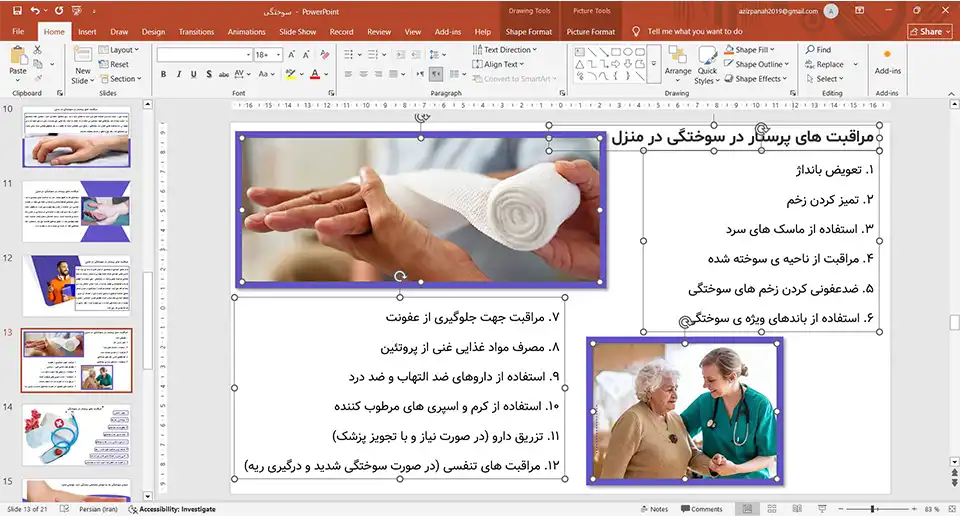
Task: Click the Format Painter brush icon
Action: tap(38, 78)
